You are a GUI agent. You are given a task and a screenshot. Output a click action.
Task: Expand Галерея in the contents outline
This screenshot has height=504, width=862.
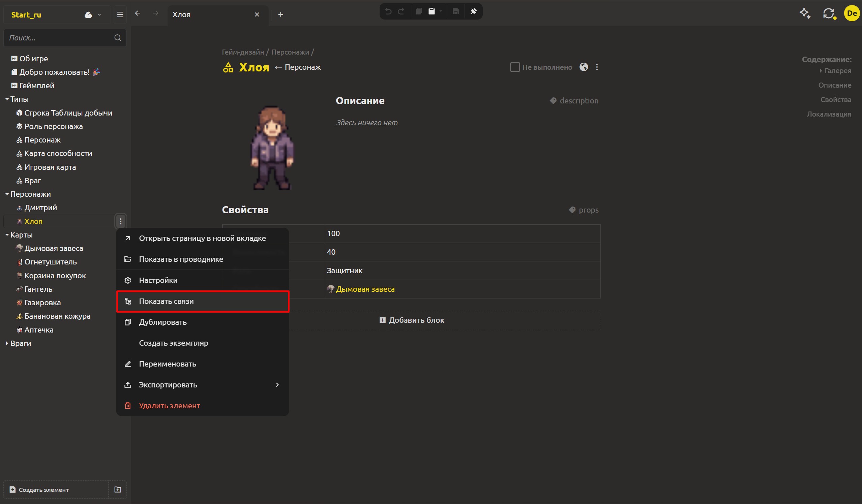821,71
